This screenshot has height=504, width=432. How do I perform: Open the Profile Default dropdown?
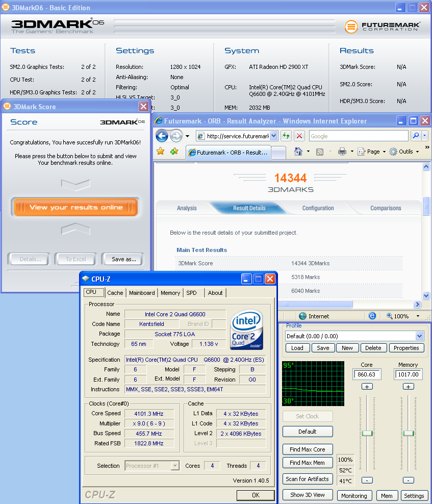click(419, 336)
